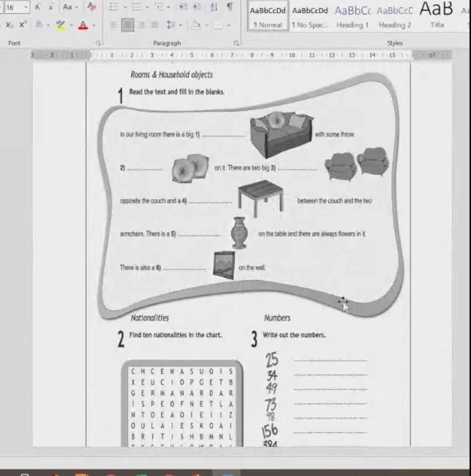Image resolution: width=471 pixels, height=476 pixels.
Task: Click the throw pillows picture
Action: coord(190,168)
